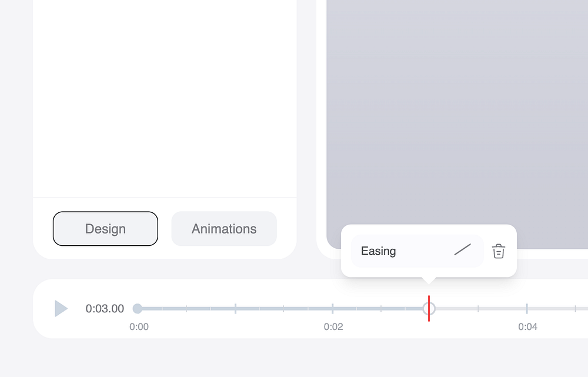Switch to the Design tab

105,229
